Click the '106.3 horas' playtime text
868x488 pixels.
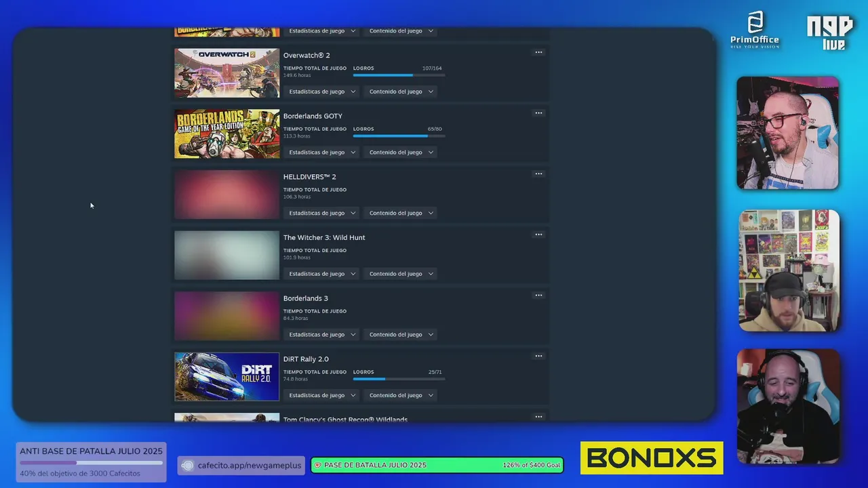297,197
